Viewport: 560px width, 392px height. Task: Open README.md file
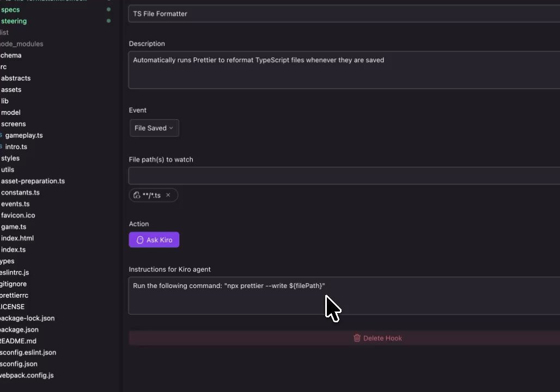click(x=18, y=341)
